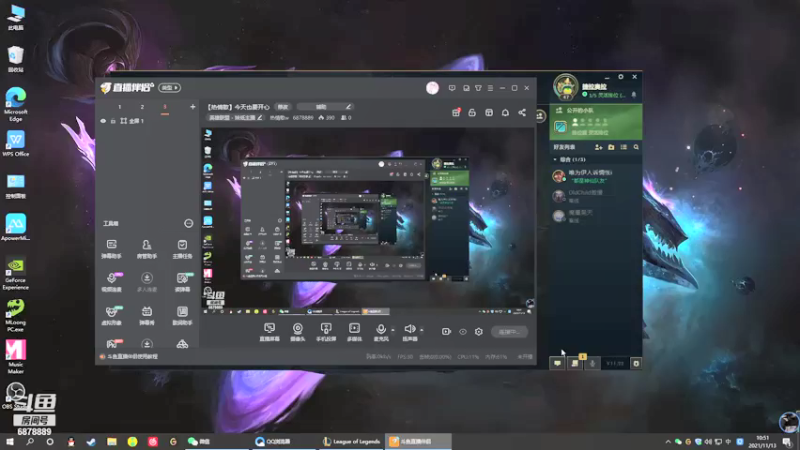Add a new scene with plus button
This screenshot has height=450, width=800.
[x=192, y=107]
